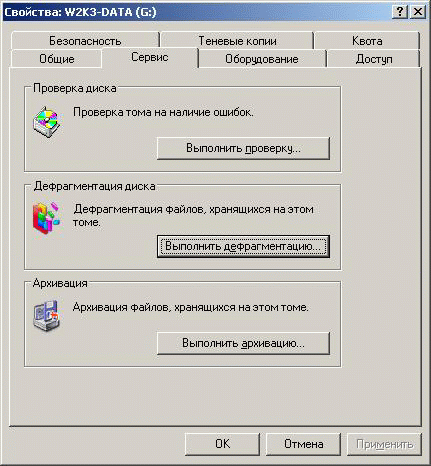Click the question mark help button
The width and height of the screenshot is (431, 466).
pos(399,12)
